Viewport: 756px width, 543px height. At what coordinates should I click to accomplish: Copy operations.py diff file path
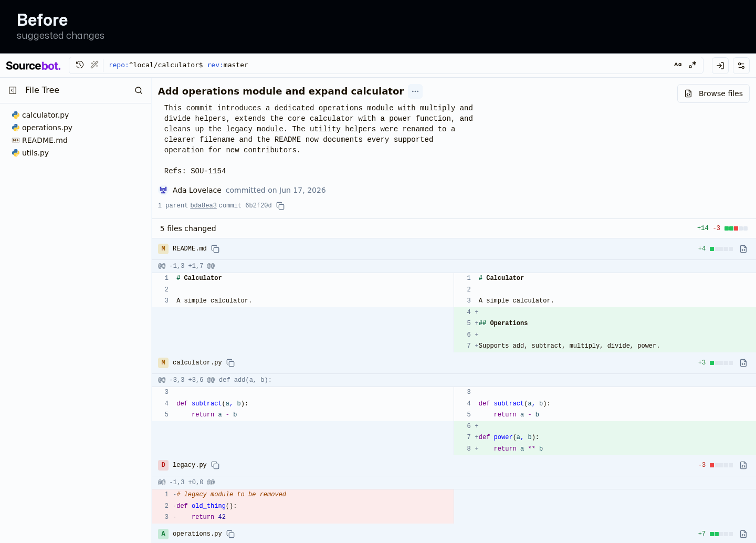pyautogui.click(x=230, y=534)
